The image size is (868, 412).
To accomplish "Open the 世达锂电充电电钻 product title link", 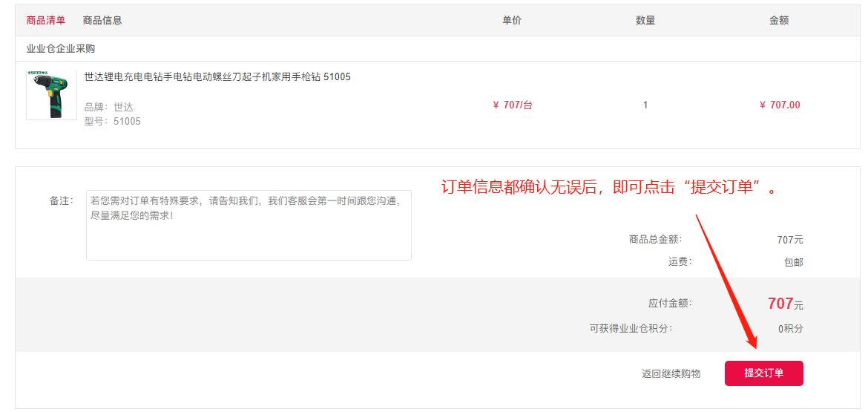I will pyautogui.click(x=217, y=76).
